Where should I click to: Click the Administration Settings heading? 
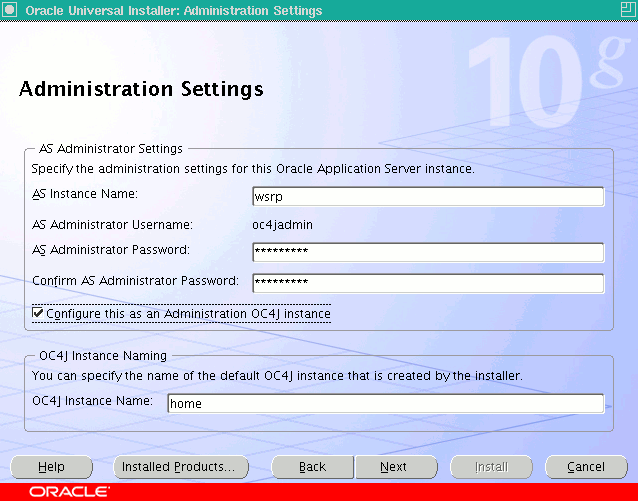[x=141, y=89]
